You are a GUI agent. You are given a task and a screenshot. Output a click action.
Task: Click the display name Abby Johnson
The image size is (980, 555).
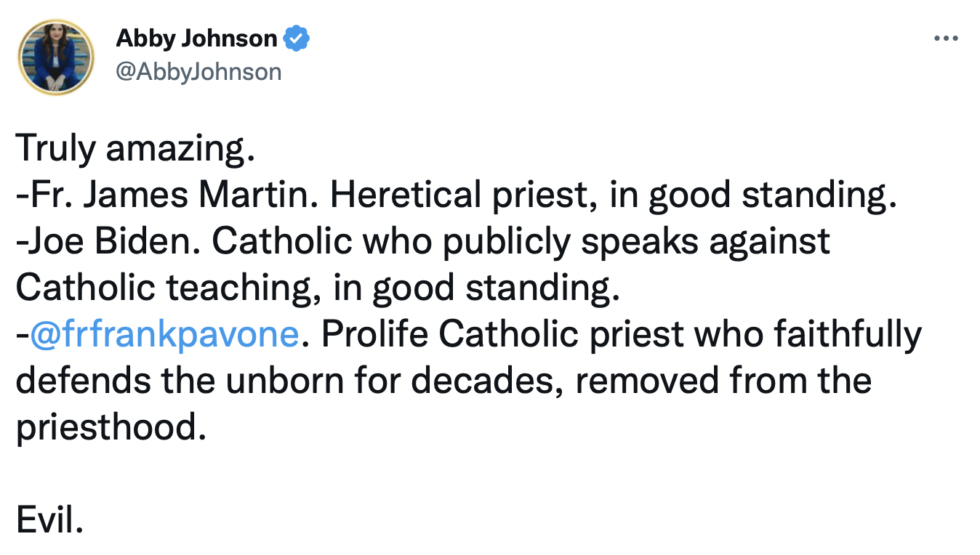pyautogui.click(x=196, y=39)
